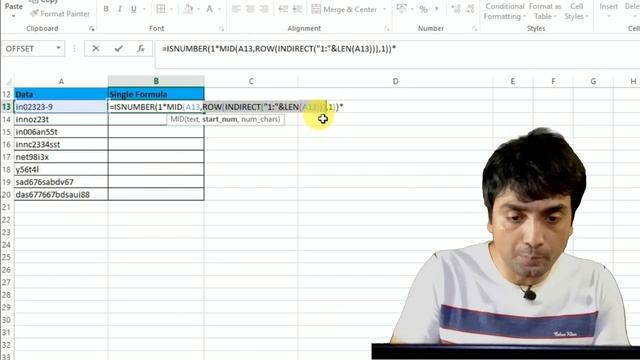Click cell containing y56t4l
Screen dimensions: 640x360
pyautogui.click(x=61, y=169)
